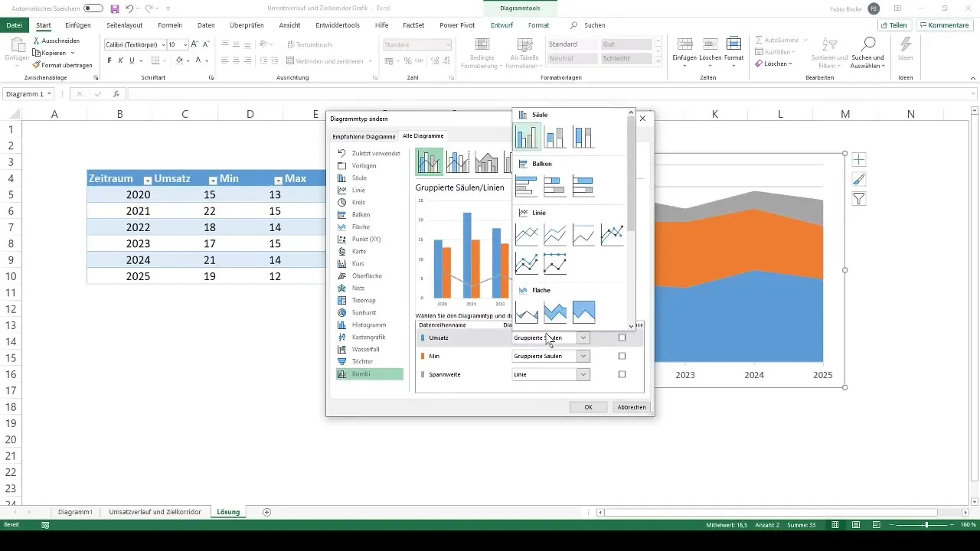Select basic line chart in Linie group
980x551 pixels.
click(x=528, y=235)
